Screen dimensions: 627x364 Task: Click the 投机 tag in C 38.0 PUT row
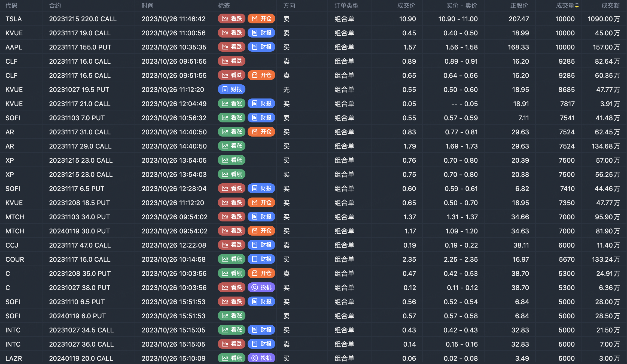(x=261, y=288)
